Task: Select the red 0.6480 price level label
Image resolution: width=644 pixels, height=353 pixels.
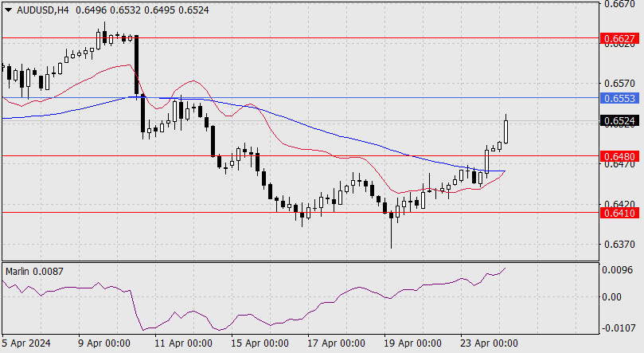Action: point(619,156)
